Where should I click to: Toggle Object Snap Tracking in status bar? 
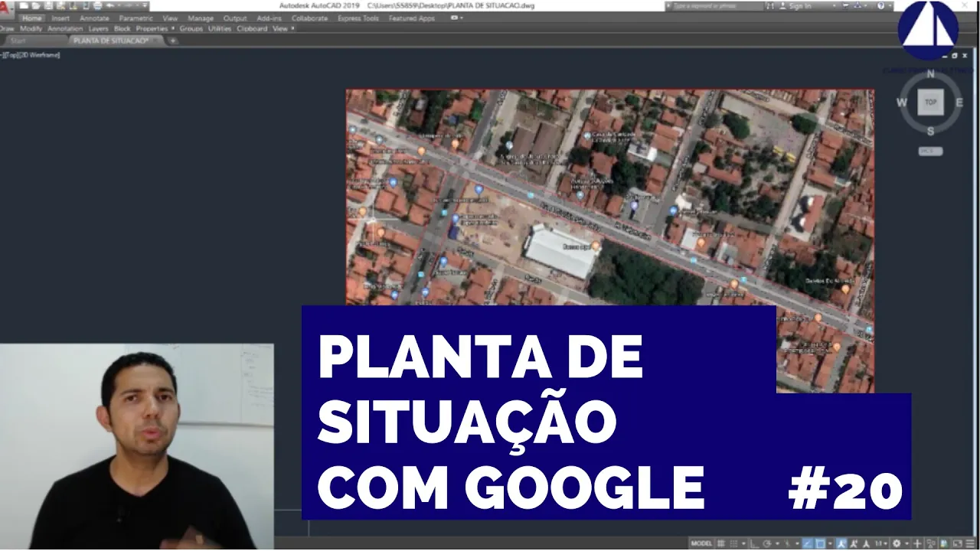click(807, 543)
